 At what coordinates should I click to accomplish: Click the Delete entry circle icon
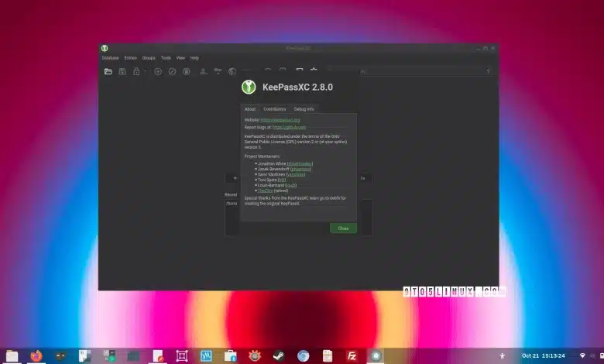click(187, 72)
